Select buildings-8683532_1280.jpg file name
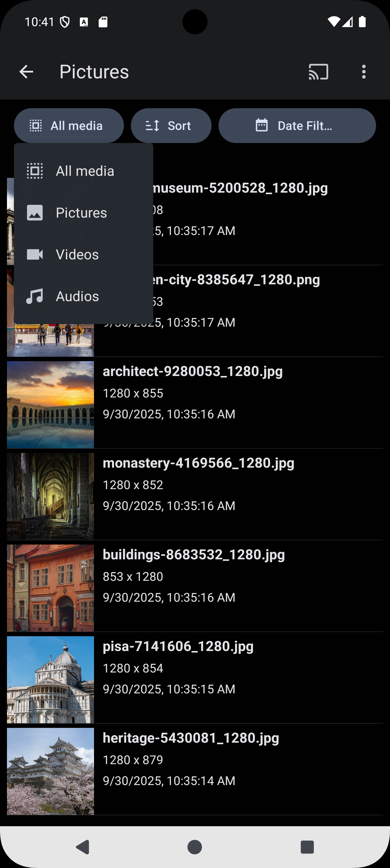 [x=194, y=555]
